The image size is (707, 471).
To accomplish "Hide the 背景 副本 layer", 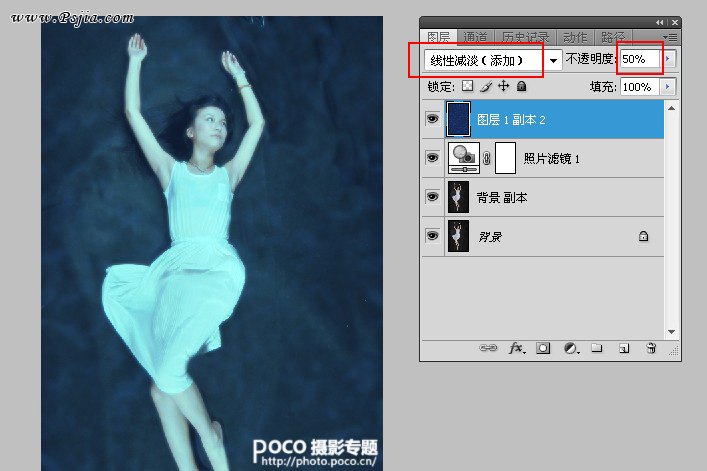I will point(432,197).
